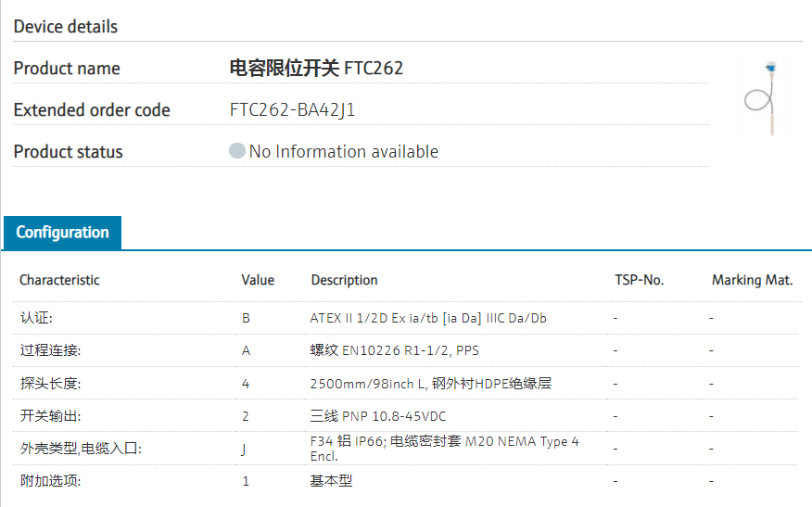Open the FTC262 product thumbnail image
The image size is (812, 507).
click(x=761, y=97)
